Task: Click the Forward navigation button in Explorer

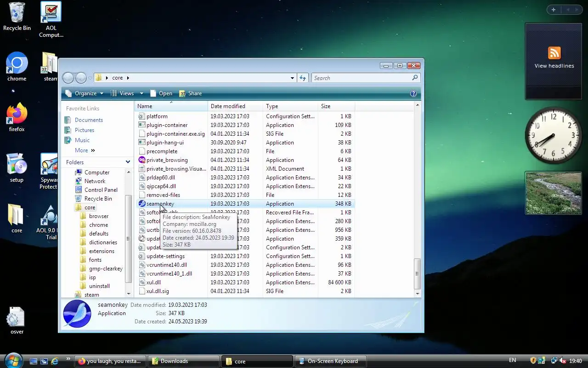Action: tap(81, 78)
